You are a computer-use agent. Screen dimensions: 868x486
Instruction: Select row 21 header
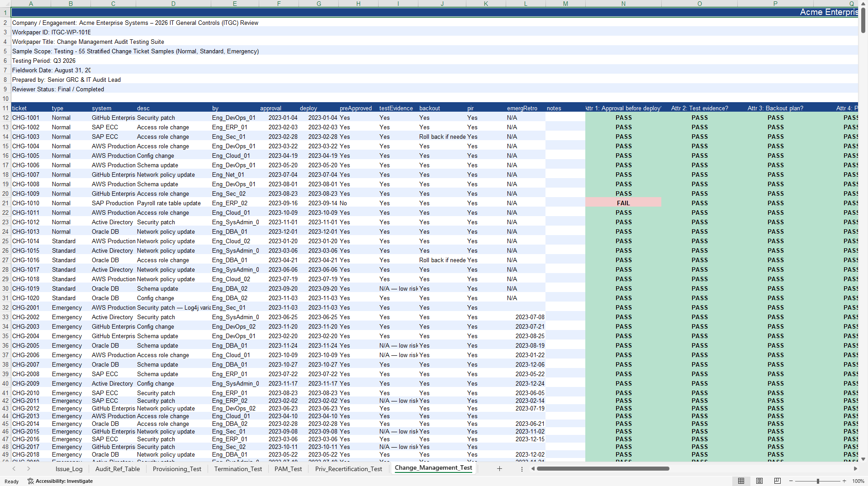[5, 203]
